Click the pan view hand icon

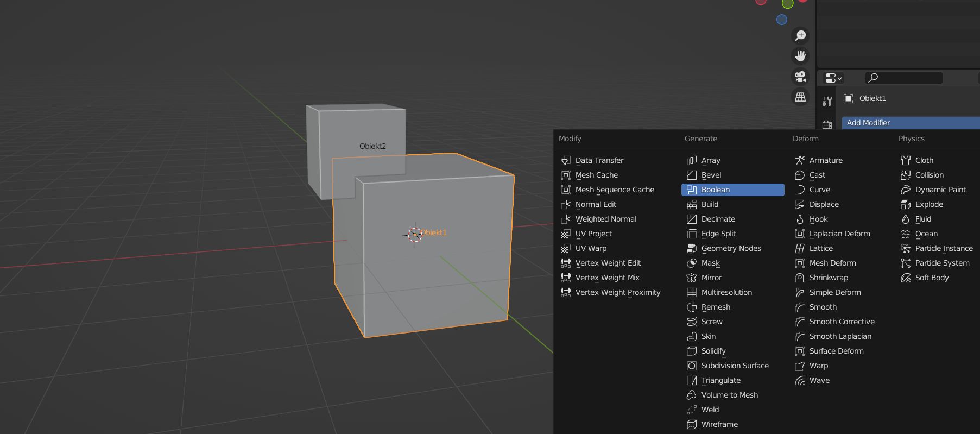tap(800, 56)
